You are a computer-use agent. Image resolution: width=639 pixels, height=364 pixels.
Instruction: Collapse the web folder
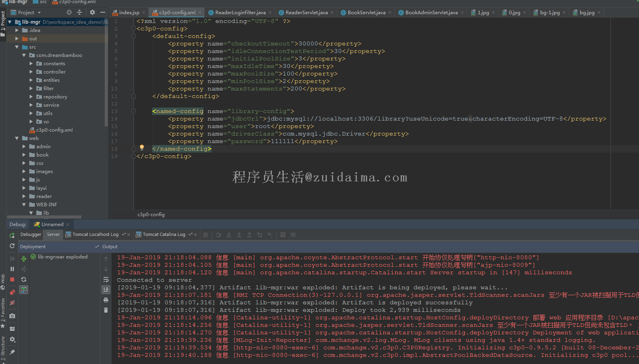tap(17, 138)
